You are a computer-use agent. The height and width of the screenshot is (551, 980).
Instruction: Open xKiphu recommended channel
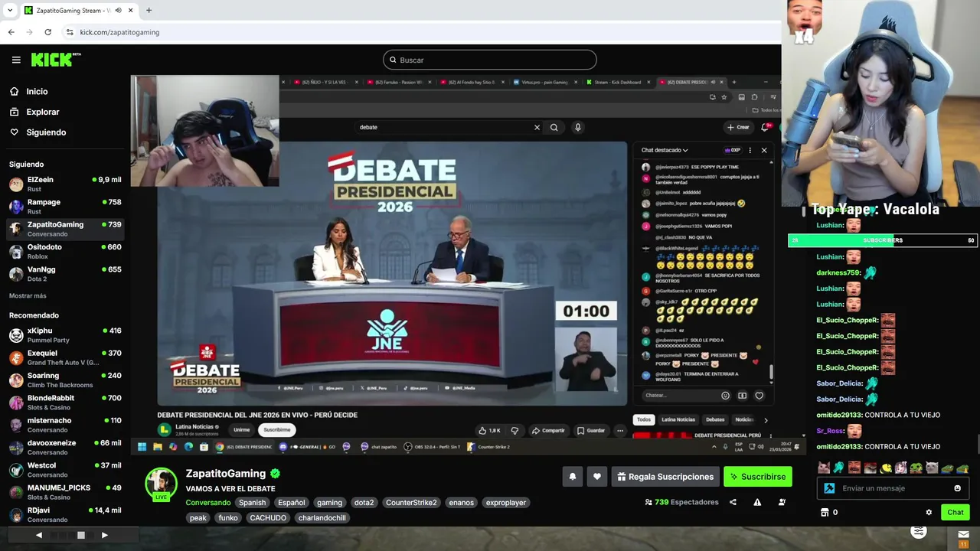[x=65, y=334]
